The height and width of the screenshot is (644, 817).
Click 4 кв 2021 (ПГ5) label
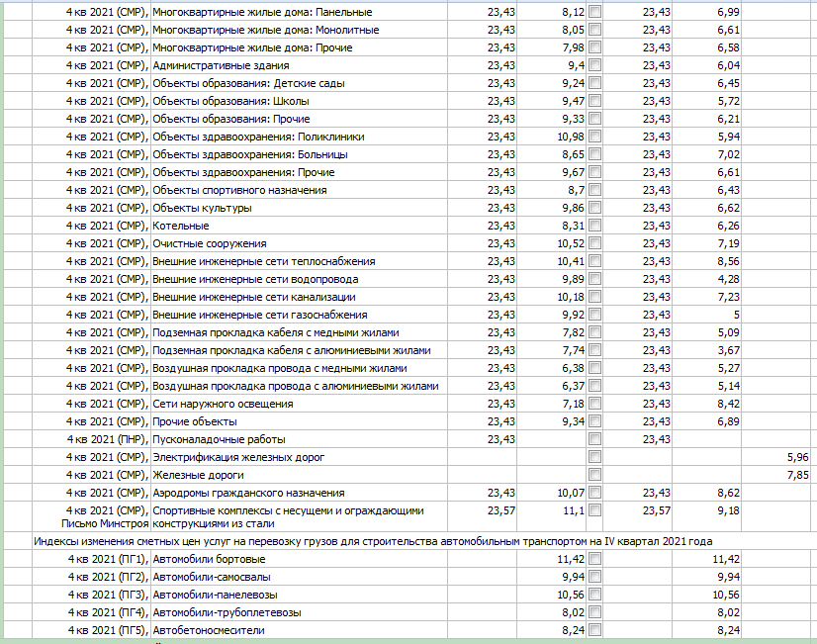coord(109,630)
